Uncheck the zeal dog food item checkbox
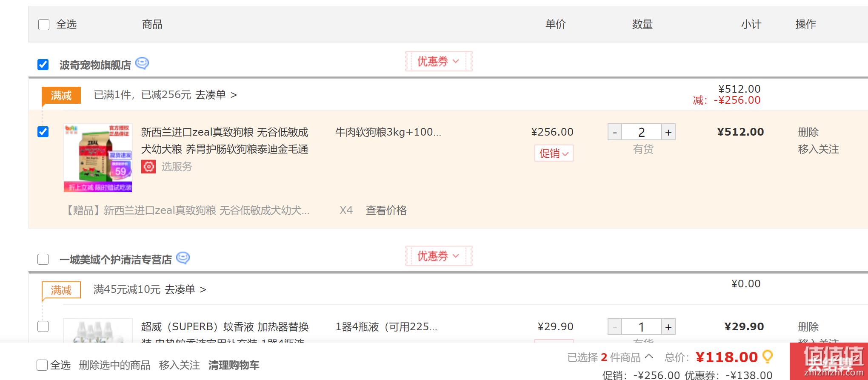This screenshot has height=380, width=868. [43, 132]
